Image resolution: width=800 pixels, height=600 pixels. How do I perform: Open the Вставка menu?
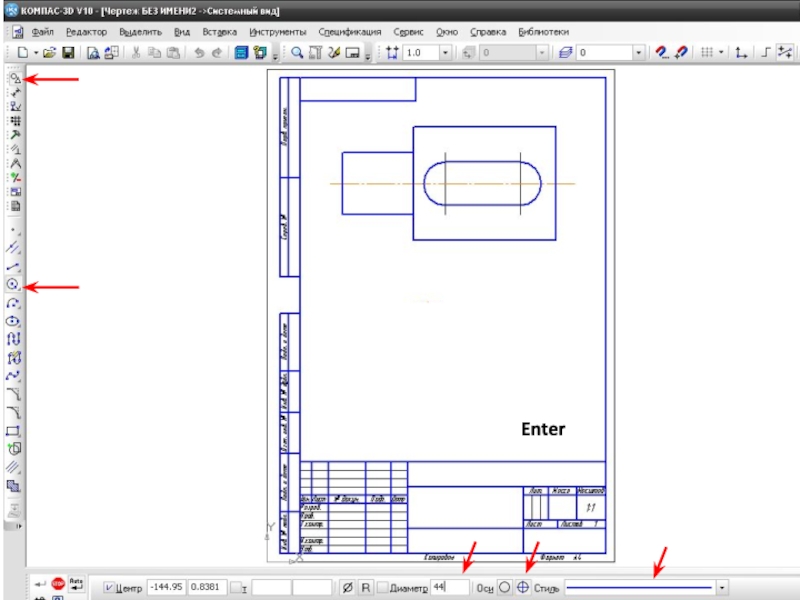pyautogui.click(x=219, y=32)
